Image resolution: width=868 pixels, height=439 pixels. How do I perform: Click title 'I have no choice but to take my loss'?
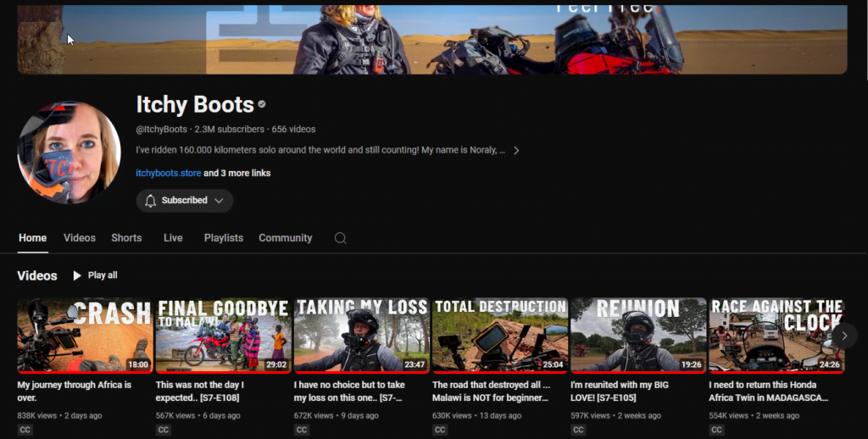[x=349, y=392]
